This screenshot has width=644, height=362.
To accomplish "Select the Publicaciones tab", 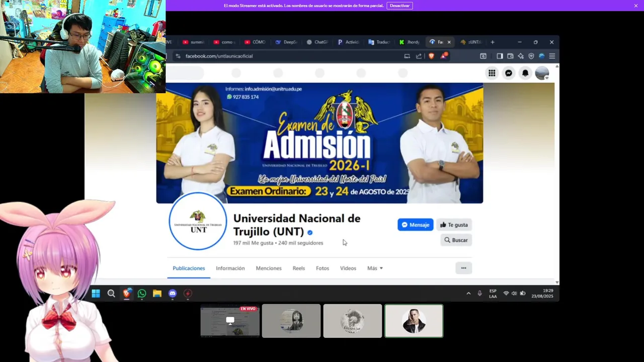I will pos(189,268).
